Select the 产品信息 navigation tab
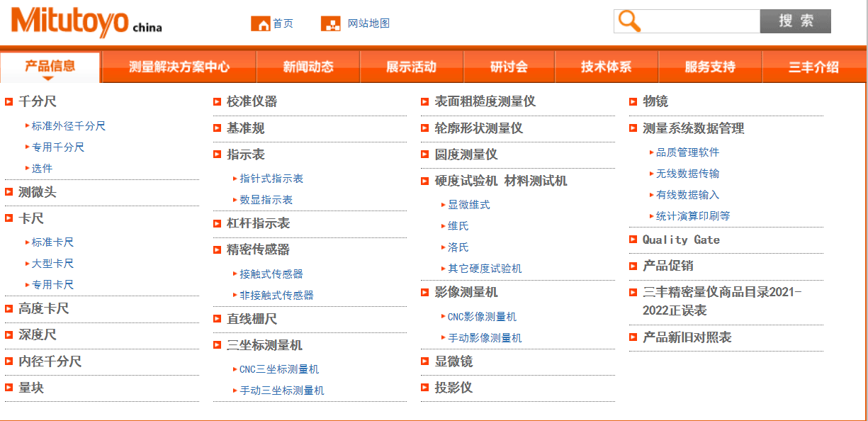The width and height of the screenshot is (868, 421). (x=50, y=67)
